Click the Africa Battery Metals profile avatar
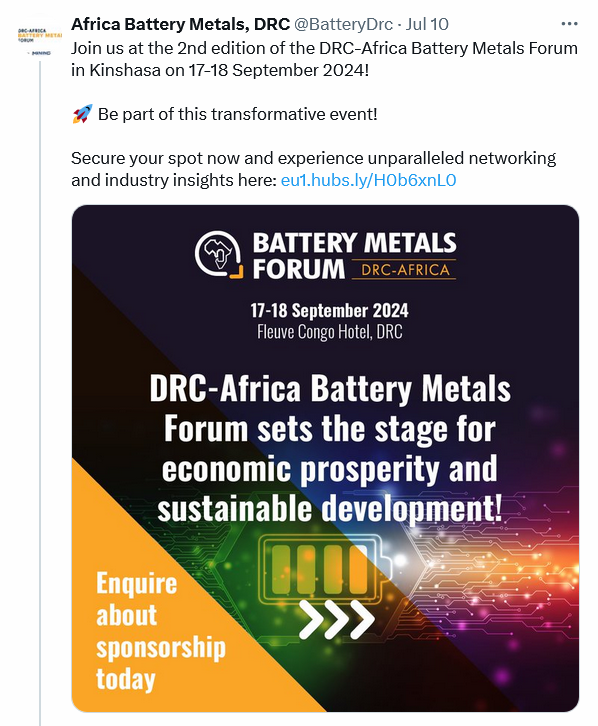Viewport: 598px width, 726px height. [x=40, y=39]
